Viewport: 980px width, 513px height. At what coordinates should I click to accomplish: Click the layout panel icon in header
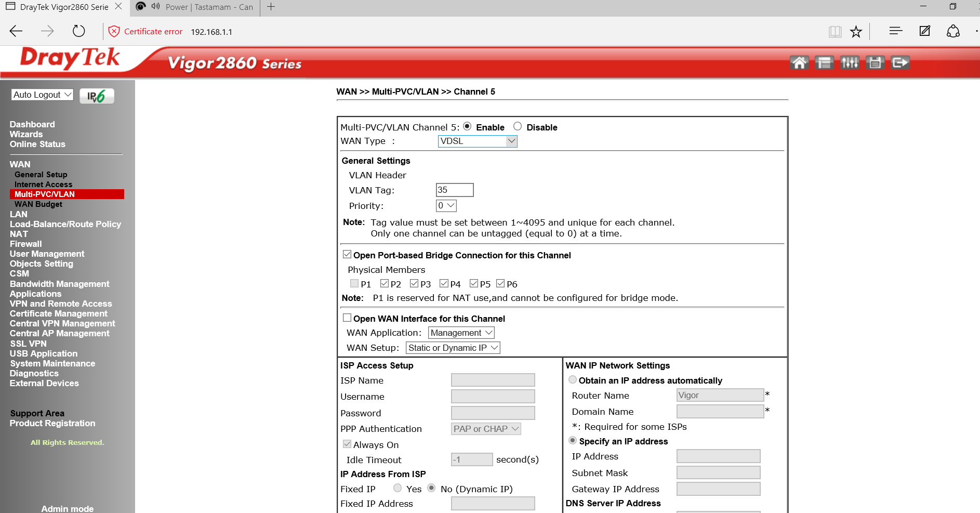point(824,63)
